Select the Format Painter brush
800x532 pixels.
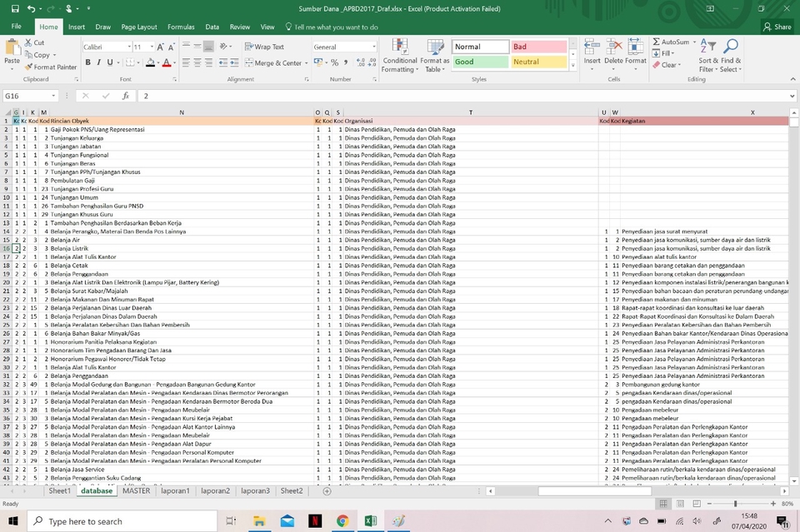(x=51, y=67)
